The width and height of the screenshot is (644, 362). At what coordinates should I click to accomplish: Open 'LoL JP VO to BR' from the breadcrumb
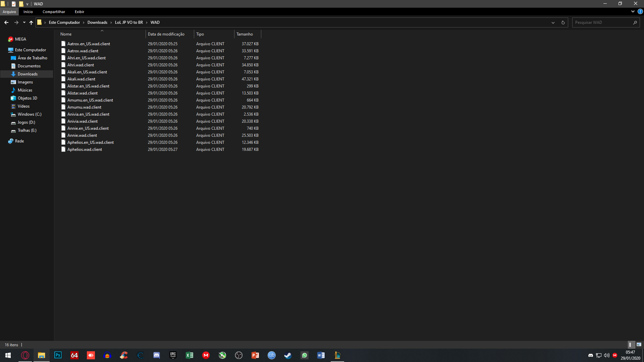(129, 22)
